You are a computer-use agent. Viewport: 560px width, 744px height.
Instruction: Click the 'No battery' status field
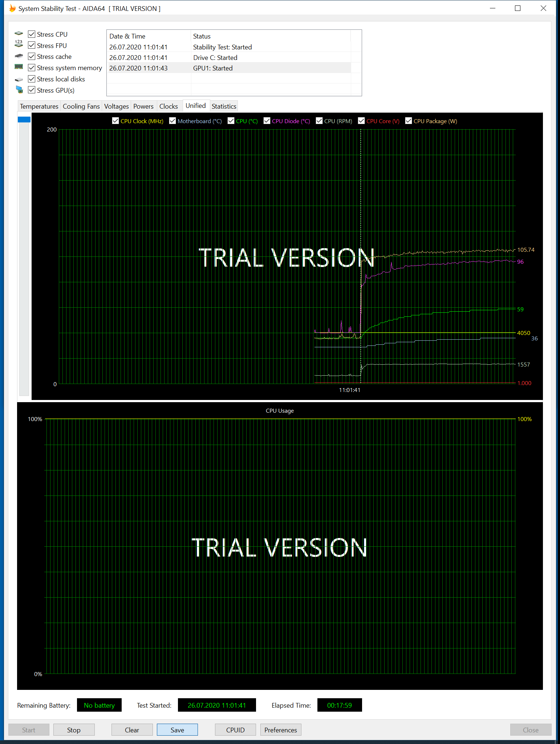[99, 705]
